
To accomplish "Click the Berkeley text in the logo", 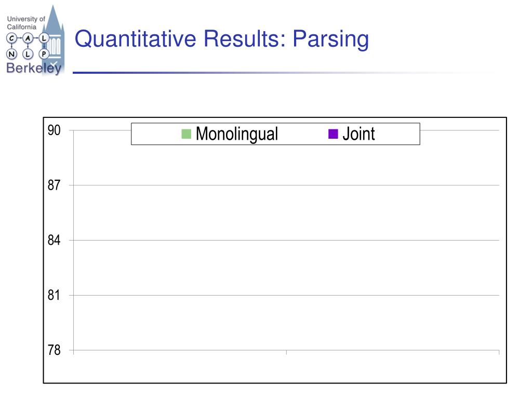I will coord(34,69).
